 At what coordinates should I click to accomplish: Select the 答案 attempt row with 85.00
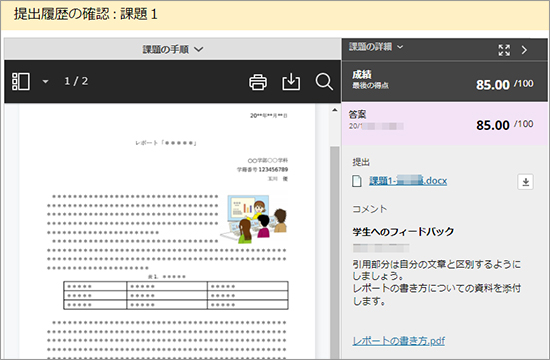(444, 124)
